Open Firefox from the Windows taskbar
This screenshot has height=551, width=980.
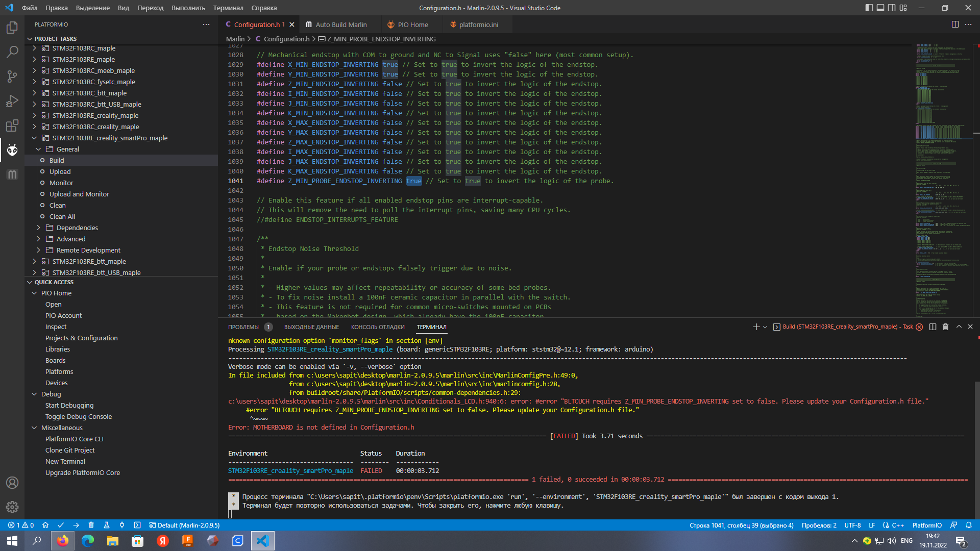[62, 541]
